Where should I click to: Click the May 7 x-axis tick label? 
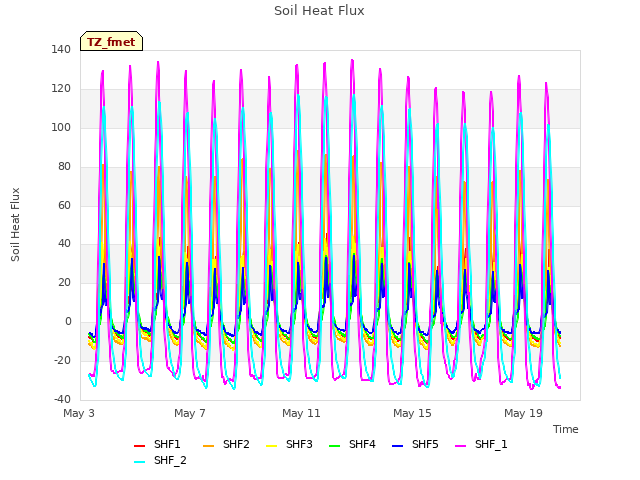pos(190,413)
